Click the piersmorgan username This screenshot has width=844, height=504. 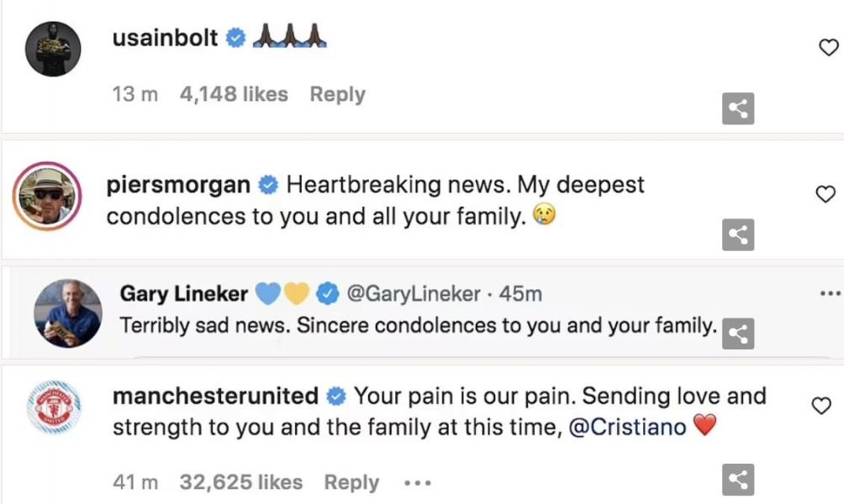[178, 185]
